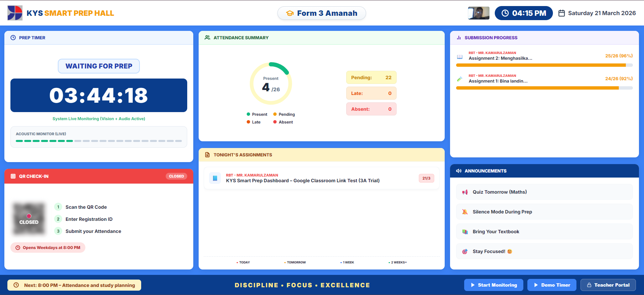Click the 24/26 (92%) submission count
Viewport: 644px width, 295px height.
click(619, 79)
